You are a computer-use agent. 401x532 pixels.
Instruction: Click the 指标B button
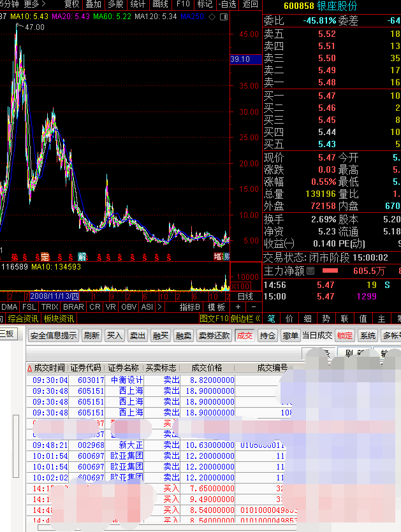190,307
